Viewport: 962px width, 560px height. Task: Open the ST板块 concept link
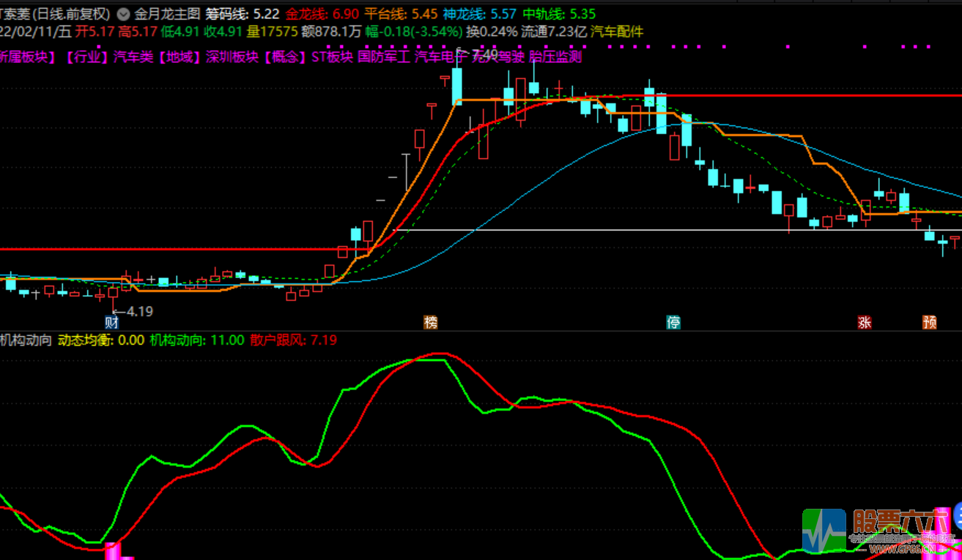click(x=333, y=56)
